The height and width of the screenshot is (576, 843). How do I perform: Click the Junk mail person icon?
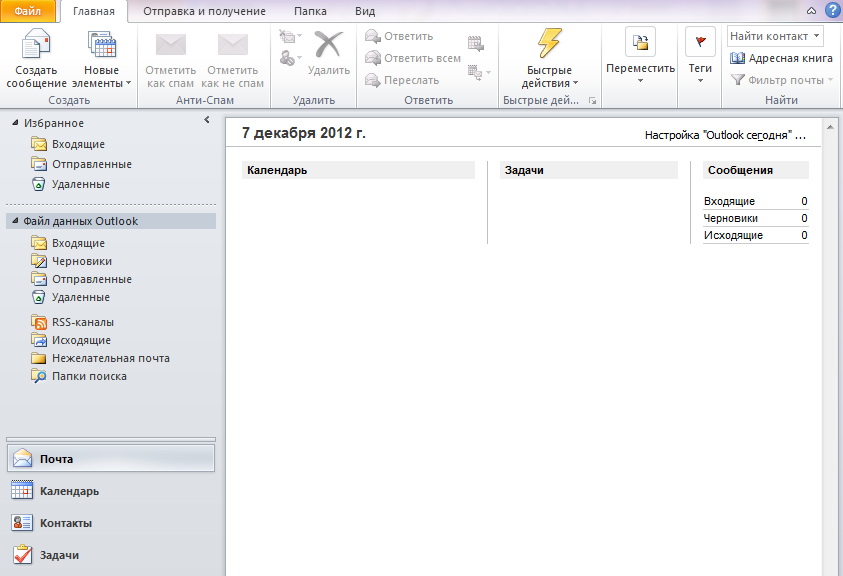pos(287,58)
